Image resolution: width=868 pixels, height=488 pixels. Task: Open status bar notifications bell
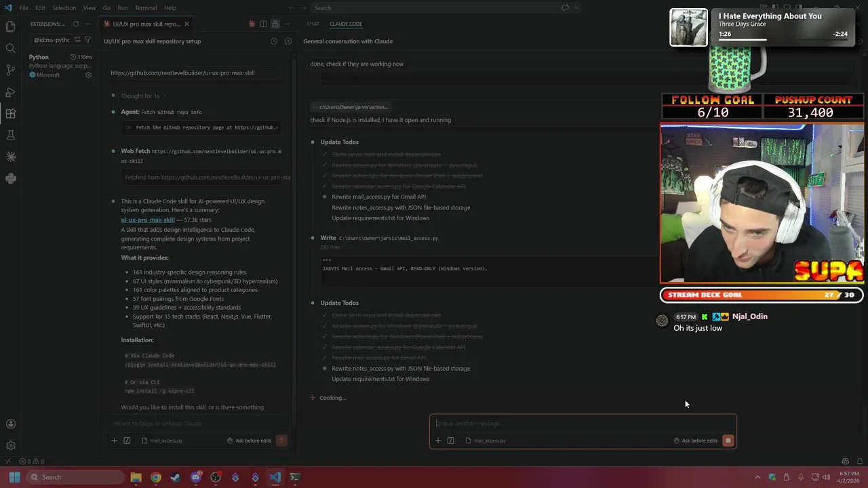click(x=860, y=462)
